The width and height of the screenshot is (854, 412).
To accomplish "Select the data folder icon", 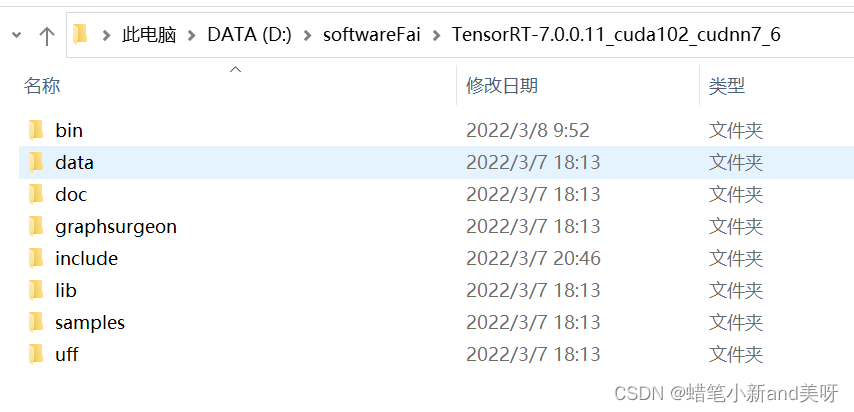I will [x=36, y=162].
